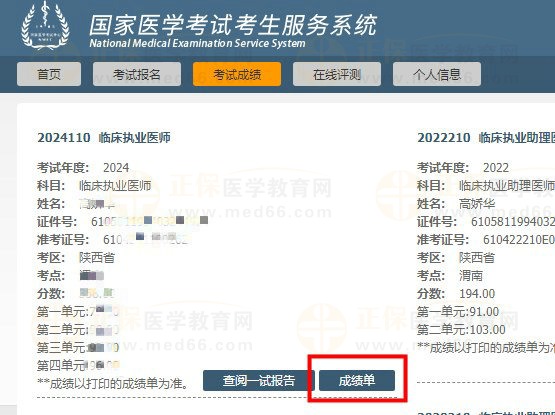Viewport: 555px width, 415px height.
Task: Click the National Medical Examination logo emblem
Action: tap(45, 25)
